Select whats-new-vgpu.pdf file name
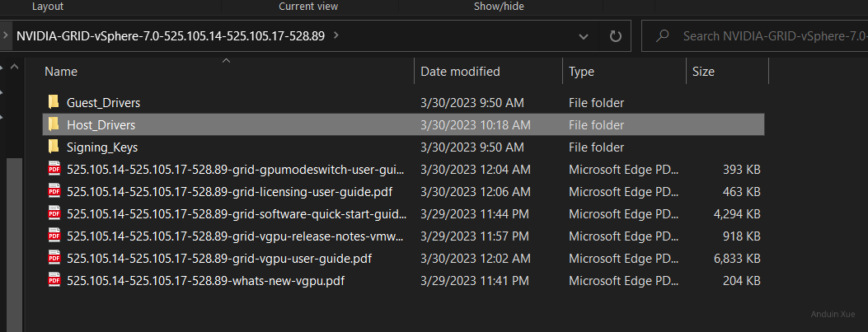868x332 pixels. (x=205, y=281)
